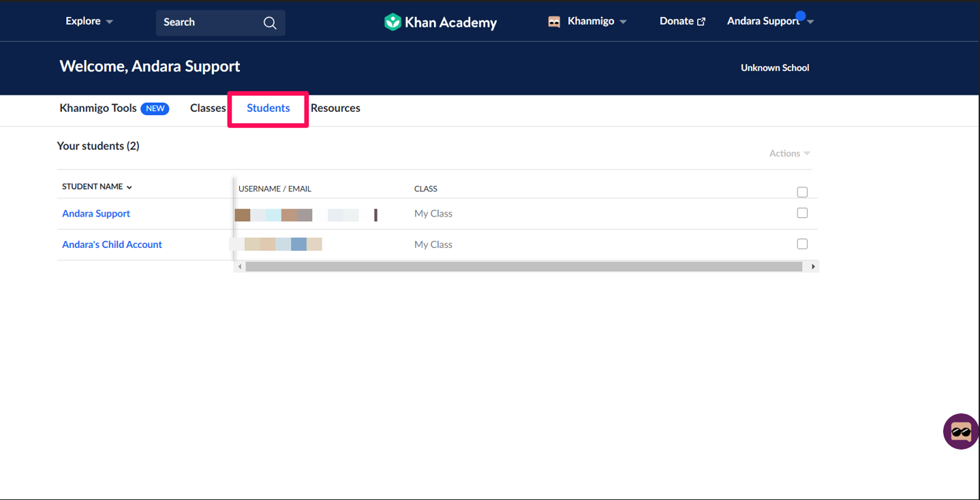Expand the Explore dropdown menu

pos(89,21)
